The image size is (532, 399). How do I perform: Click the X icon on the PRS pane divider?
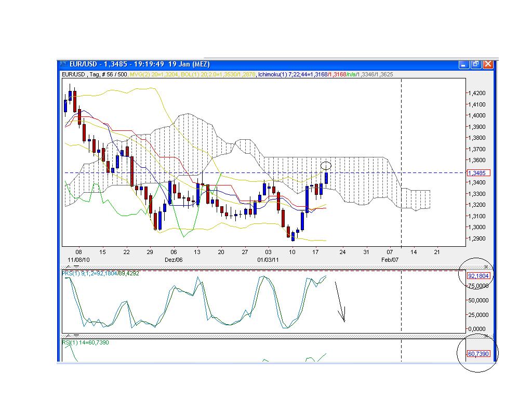[x=486, y=265]
